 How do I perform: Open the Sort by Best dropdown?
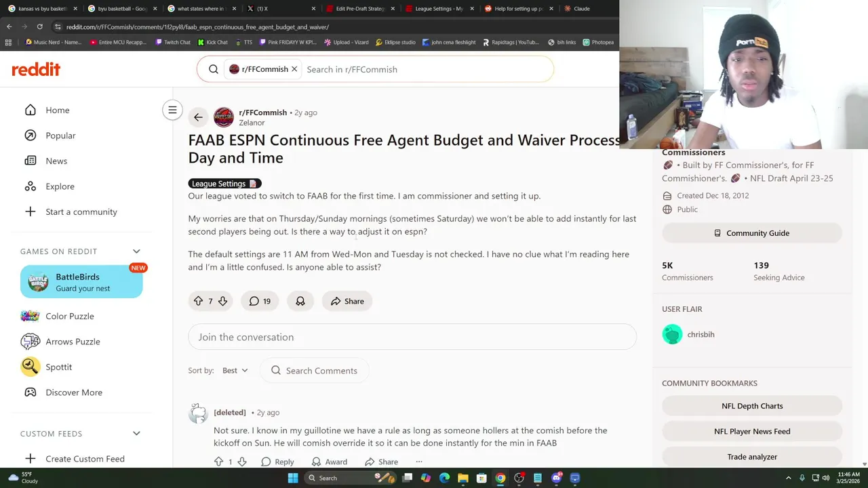235,371
